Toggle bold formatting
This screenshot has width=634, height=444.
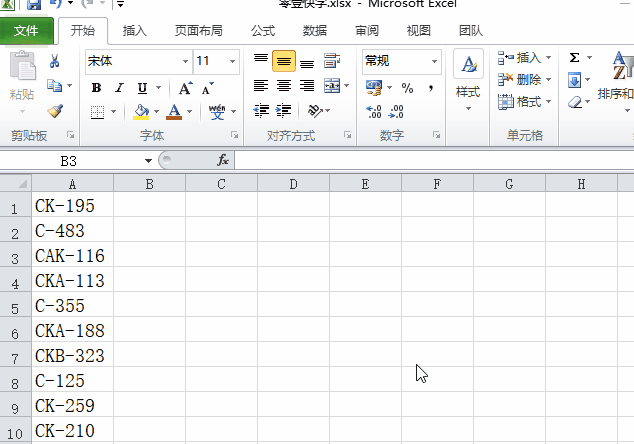click(x=96, y=88)
